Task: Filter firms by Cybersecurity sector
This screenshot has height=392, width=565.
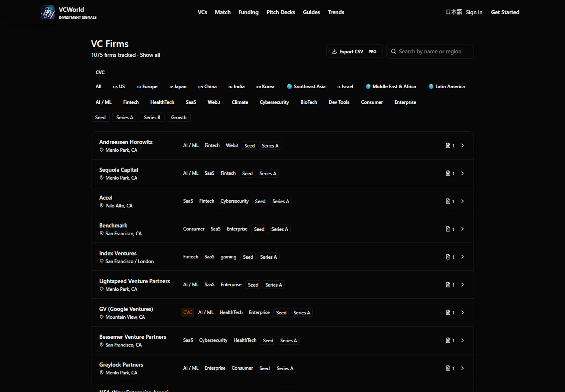Action: [274, 102]
